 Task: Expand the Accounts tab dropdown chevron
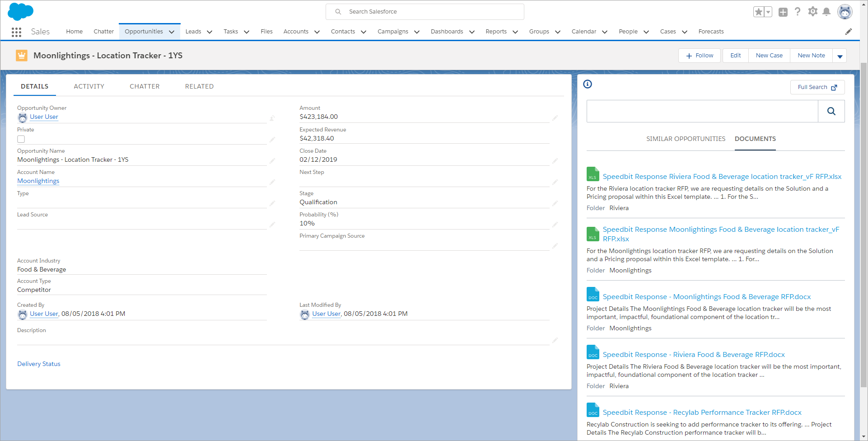coord(317,32)
